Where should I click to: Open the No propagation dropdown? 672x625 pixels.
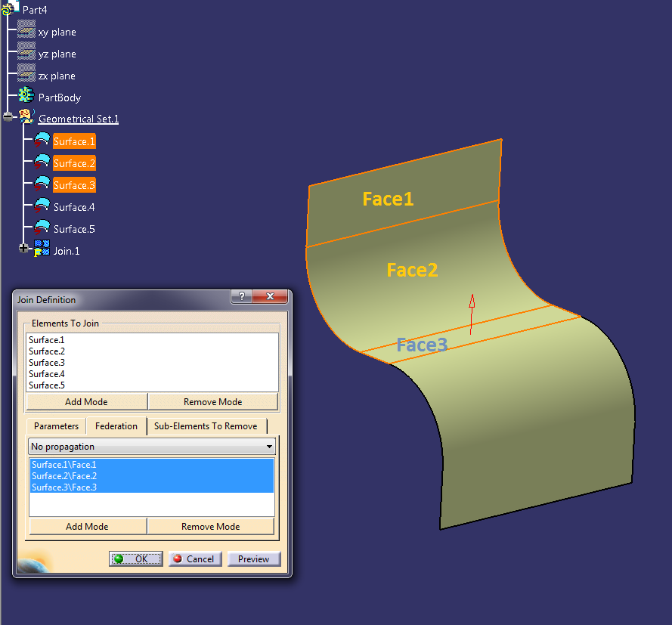[x=269, y=447]
